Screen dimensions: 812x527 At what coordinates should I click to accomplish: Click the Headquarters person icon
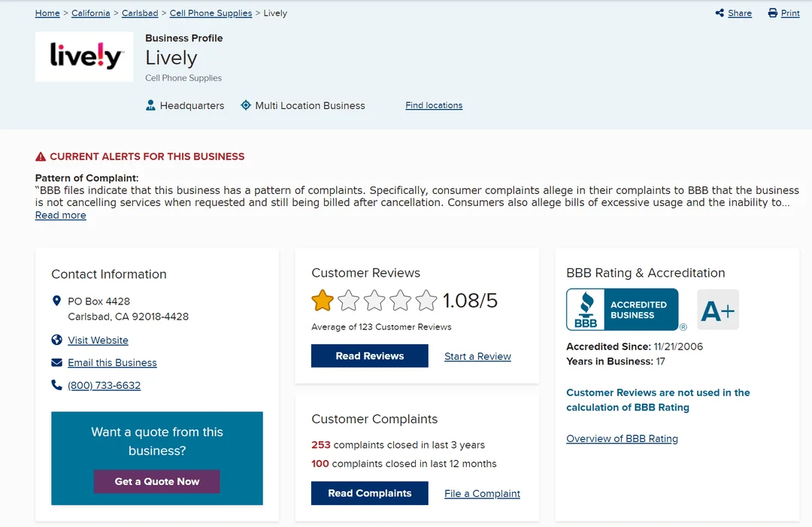click(x=150, y=105)
